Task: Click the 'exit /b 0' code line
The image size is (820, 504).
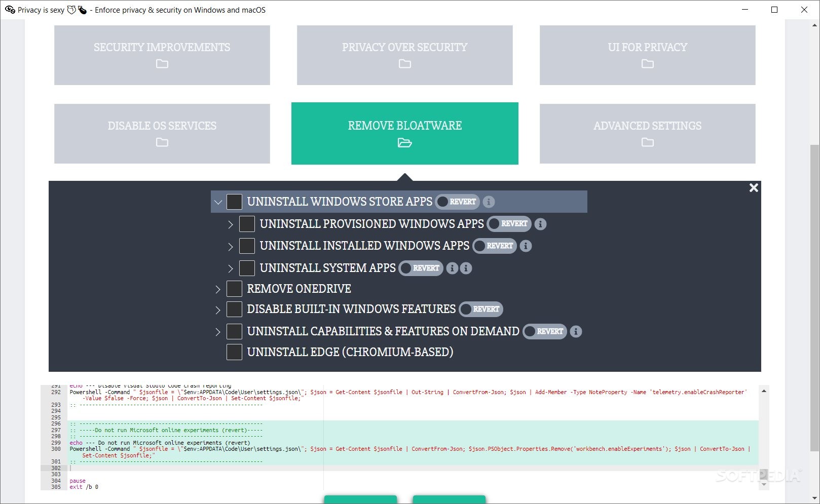Action: (84, 487)
